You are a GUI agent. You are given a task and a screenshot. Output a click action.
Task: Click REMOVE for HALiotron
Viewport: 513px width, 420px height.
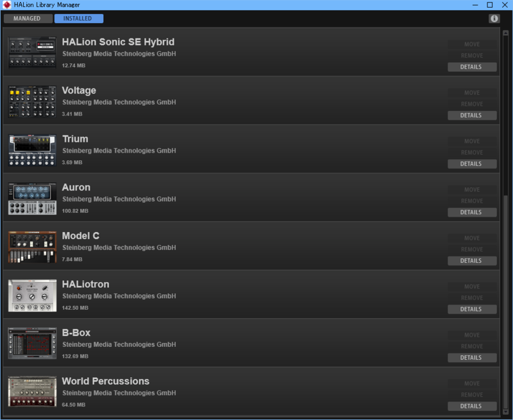coord(472,298)
